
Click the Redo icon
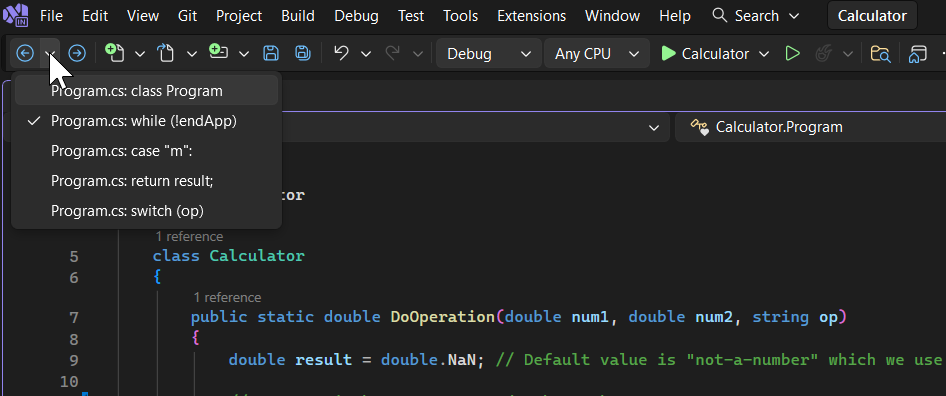393,53
